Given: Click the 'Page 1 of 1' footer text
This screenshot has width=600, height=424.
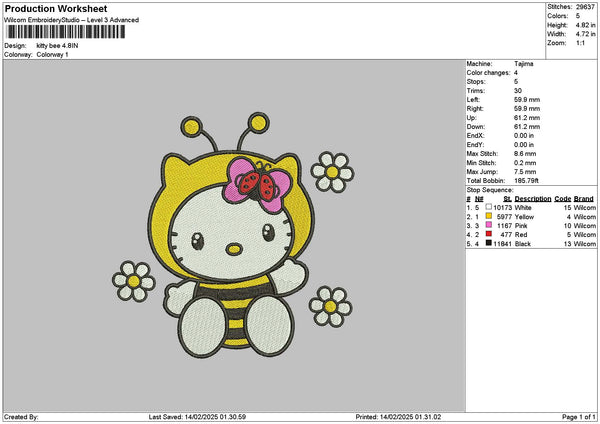Looking at the screenshot, I should click(579, 417).
